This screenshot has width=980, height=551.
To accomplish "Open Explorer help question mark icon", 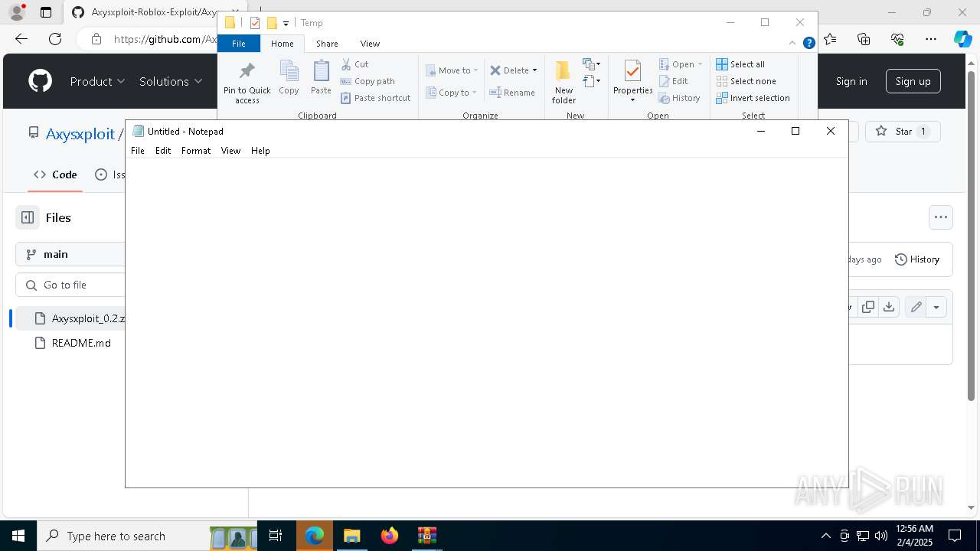I will point(808,44).
